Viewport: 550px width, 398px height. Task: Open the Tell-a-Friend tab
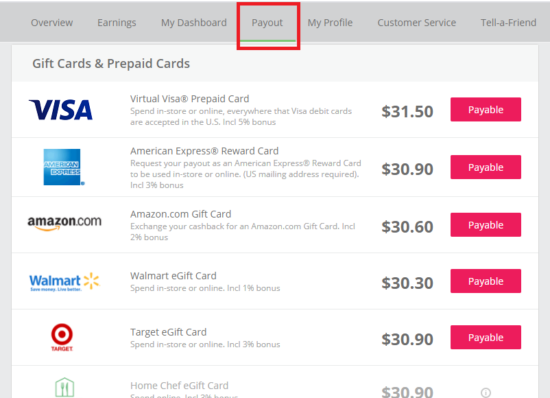(508, 23)
